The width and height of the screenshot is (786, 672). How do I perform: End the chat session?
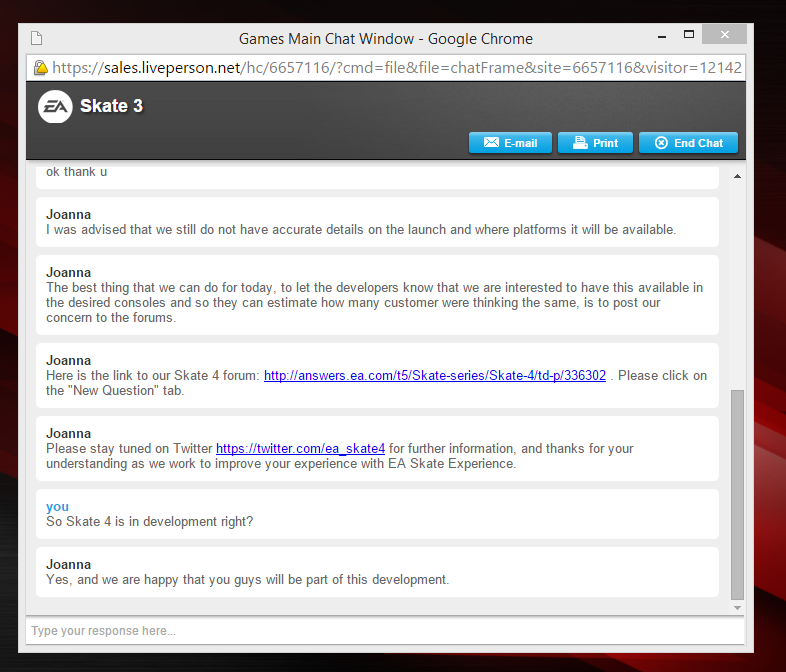(x=688, y=143)
